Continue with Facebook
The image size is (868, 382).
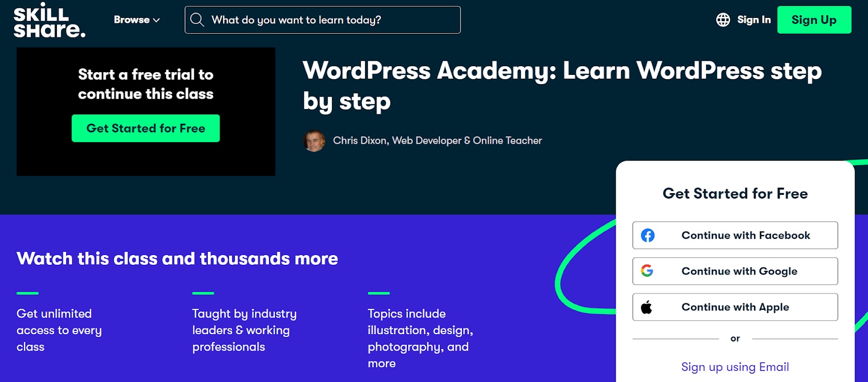tap(735, 235)
